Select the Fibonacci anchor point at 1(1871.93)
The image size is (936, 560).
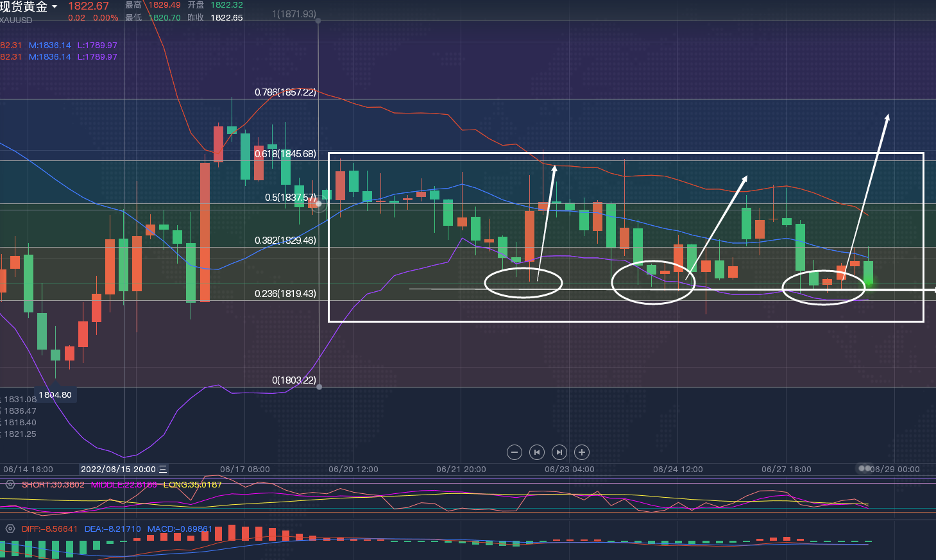point(318,21)
